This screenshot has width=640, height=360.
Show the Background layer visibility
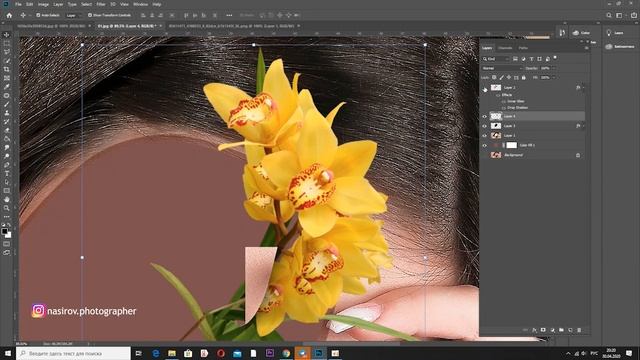484,155
